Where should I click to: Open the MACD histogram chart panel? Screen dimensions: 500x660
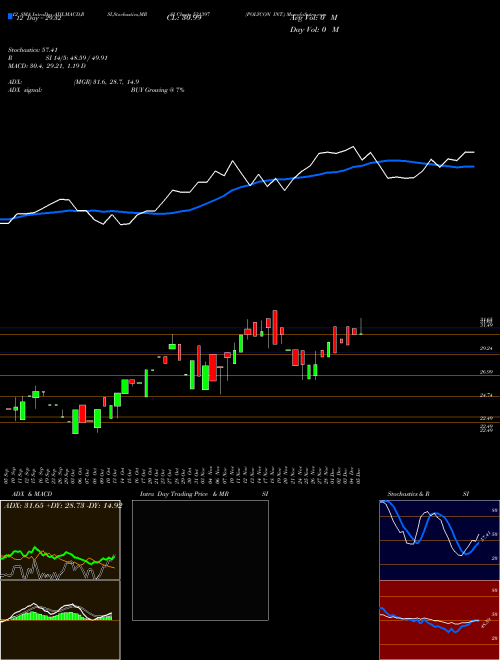click(x=60, y=620)
